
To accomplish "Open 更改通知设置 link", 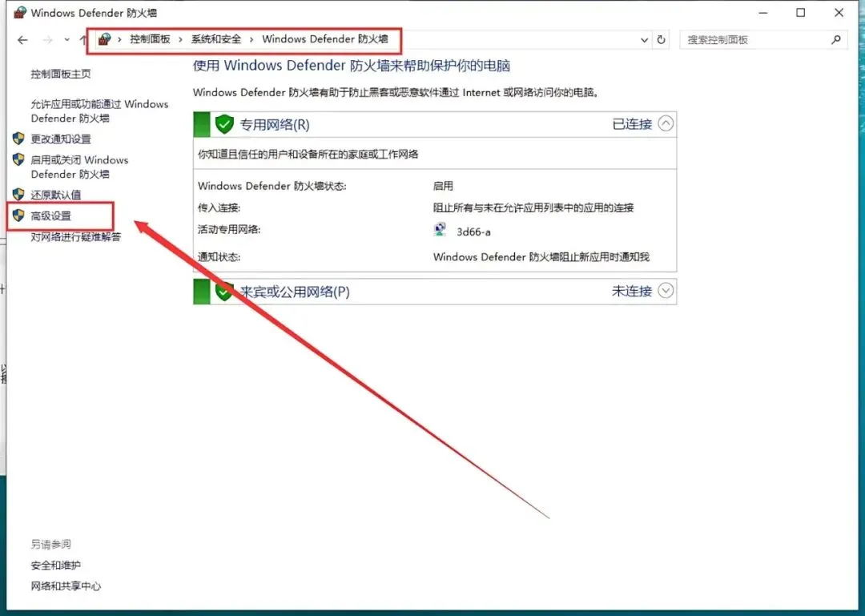I will [61, 139].
